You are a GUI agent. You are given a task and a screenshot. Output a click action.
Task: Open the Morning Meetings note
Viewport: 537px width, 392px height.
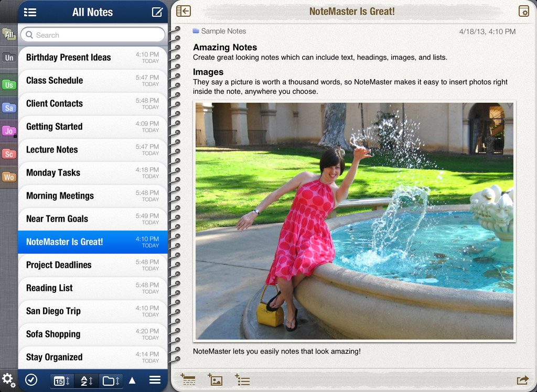tap(93, 196)
